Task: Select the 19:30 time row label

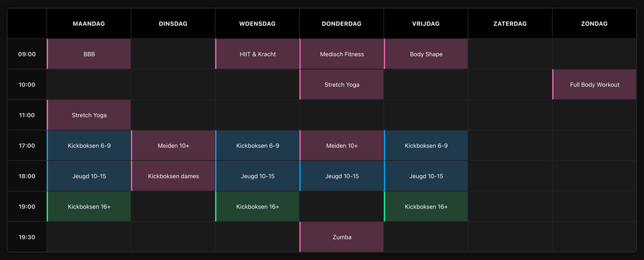Action: pyautogui.click(x=27, y=237)
